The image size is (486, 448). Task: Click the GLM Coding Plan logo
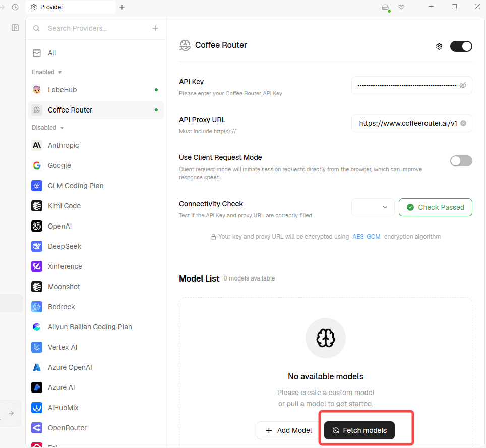(x=37, y=186)
